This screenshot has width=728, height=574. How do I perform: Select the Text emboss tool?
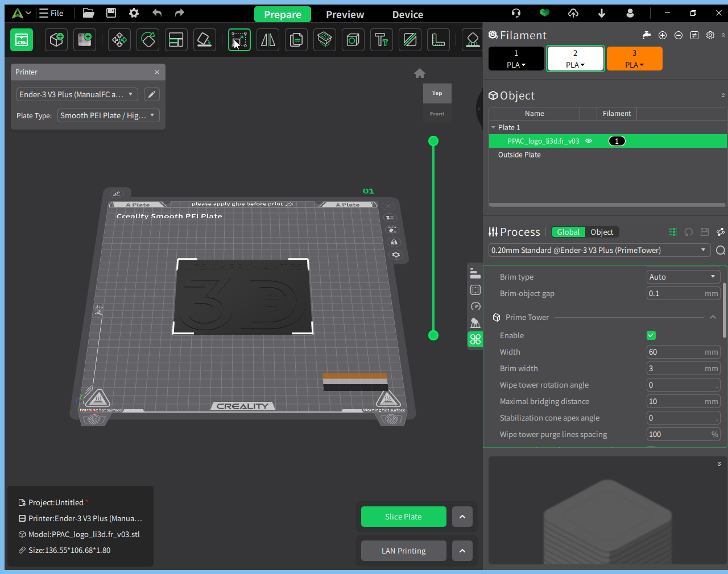tap(382, 40)
